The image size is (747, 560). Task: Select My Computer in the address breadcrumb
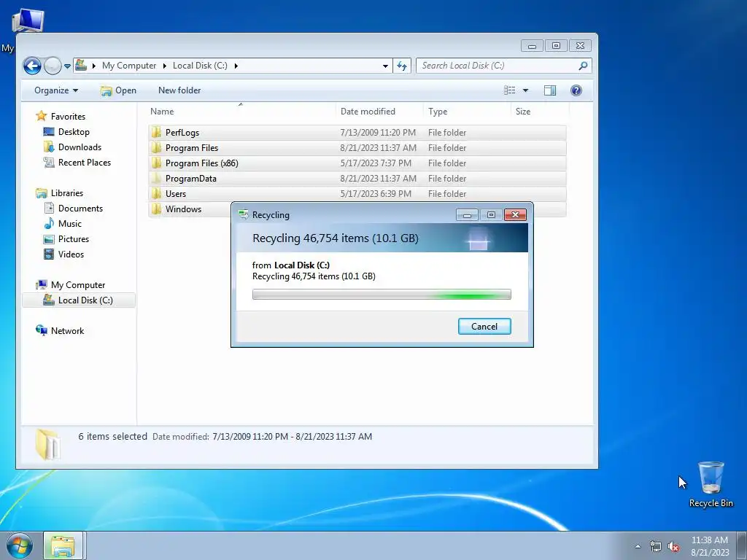[129, 66]
